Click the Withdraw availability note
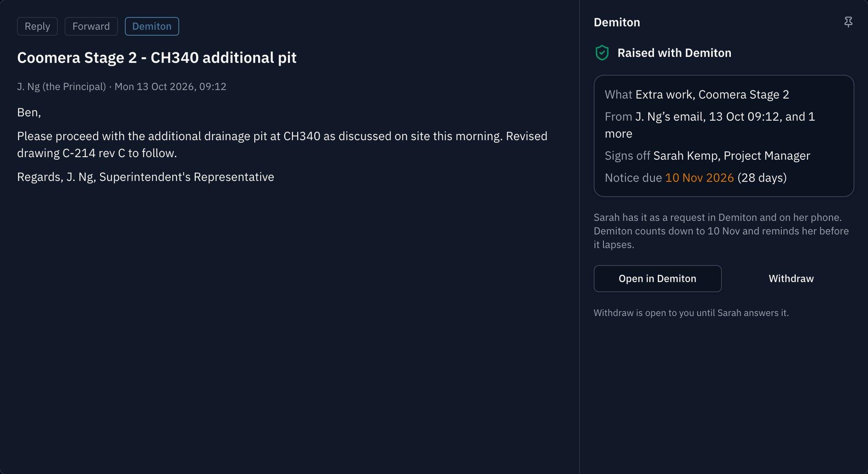This screenshot has height=474, width=868. coord(691,313)
